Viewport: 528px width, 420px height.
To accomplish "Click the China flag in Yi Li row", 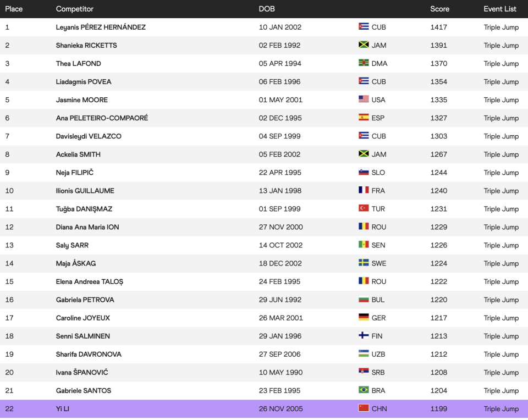I will coord(364,408).
